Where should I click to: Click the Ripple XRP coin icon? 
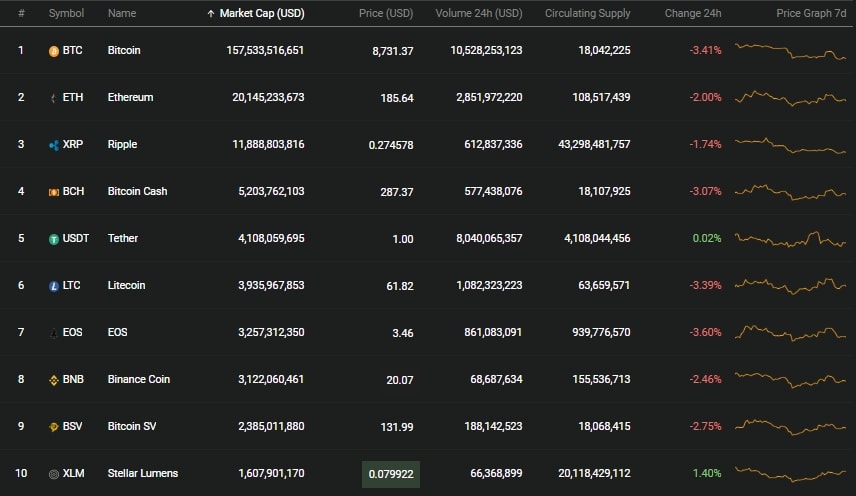(x=54, y=145)
